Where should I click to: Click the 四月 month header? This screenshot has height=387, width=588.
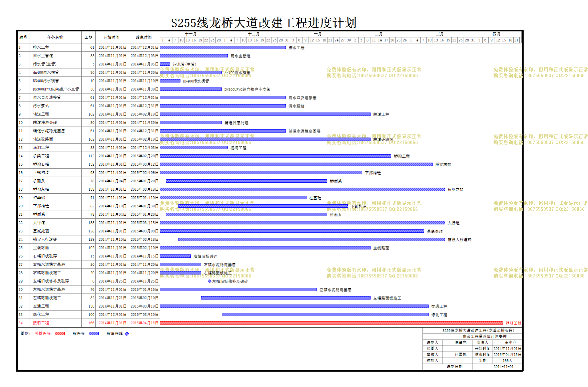(497, 34)
